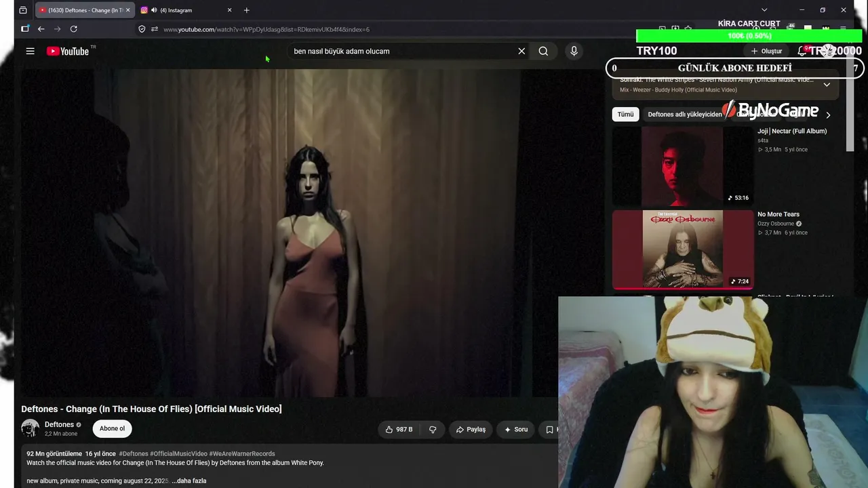Open the Deftones channel name link
868x488 pixels.
[x=59, y=425]
